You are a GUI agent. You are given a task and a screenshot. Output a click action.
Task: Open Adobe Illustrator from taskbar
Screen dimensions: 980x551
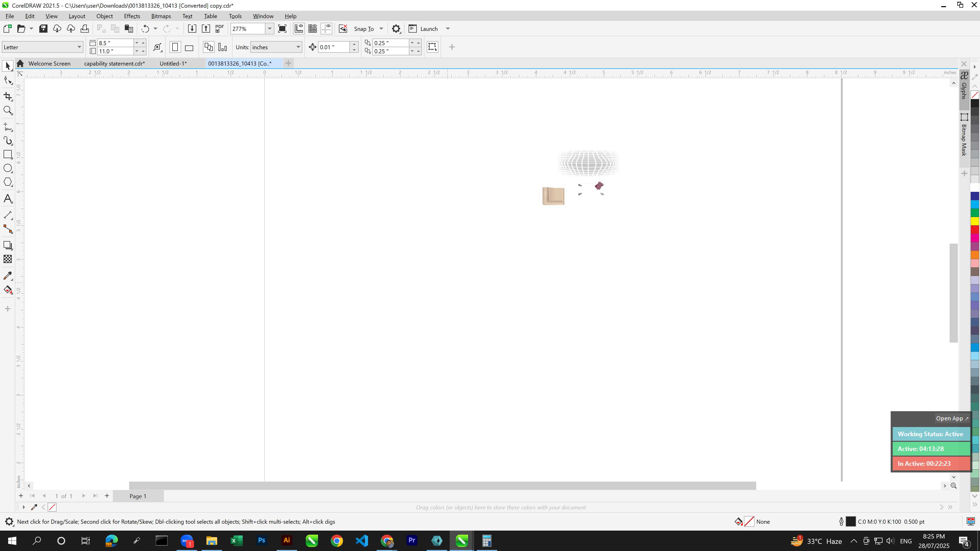[287, 540]
